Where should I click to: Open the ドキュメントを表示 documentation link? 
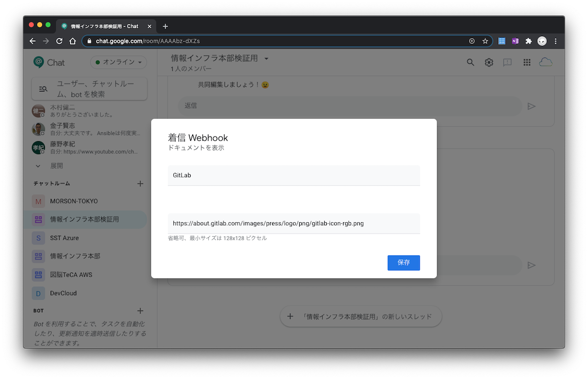click(x=196, y=148)
